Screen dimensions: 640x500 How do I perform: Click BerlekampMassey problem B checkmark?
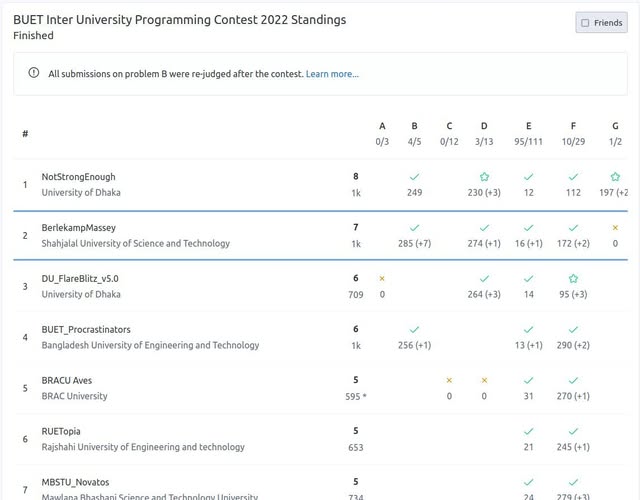[414, 228]
